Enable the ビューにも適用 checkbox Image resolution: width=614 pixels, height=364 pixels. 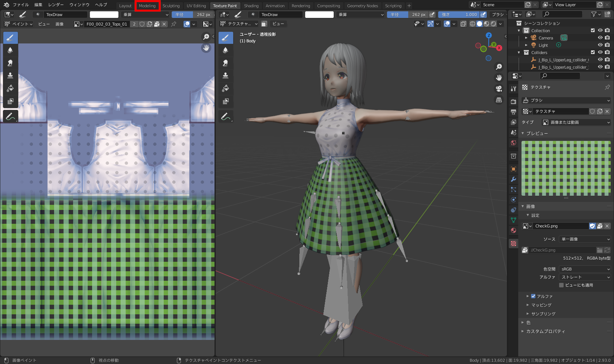coord(561,285)
